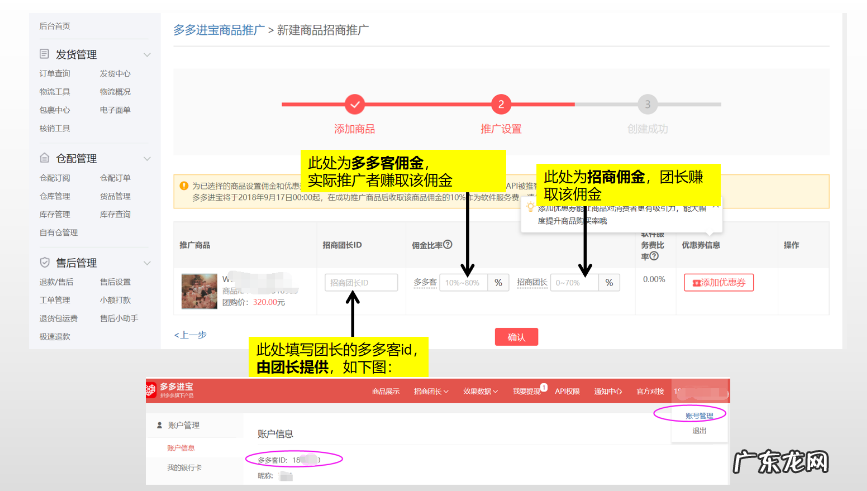Collapse the 仓配管理 section chevron

(x=147, y=159)
